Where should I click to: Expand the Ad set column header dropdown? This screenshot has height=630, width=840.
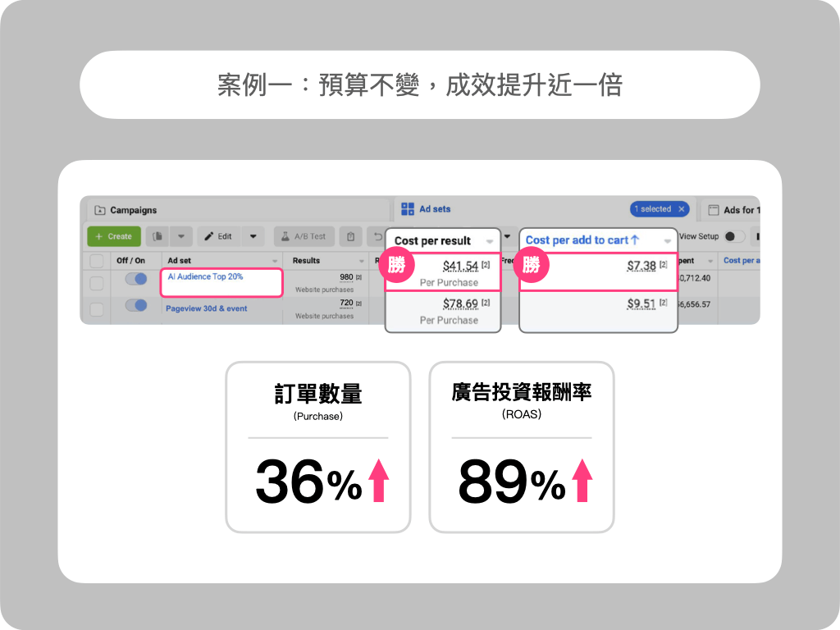click(275, 261)
